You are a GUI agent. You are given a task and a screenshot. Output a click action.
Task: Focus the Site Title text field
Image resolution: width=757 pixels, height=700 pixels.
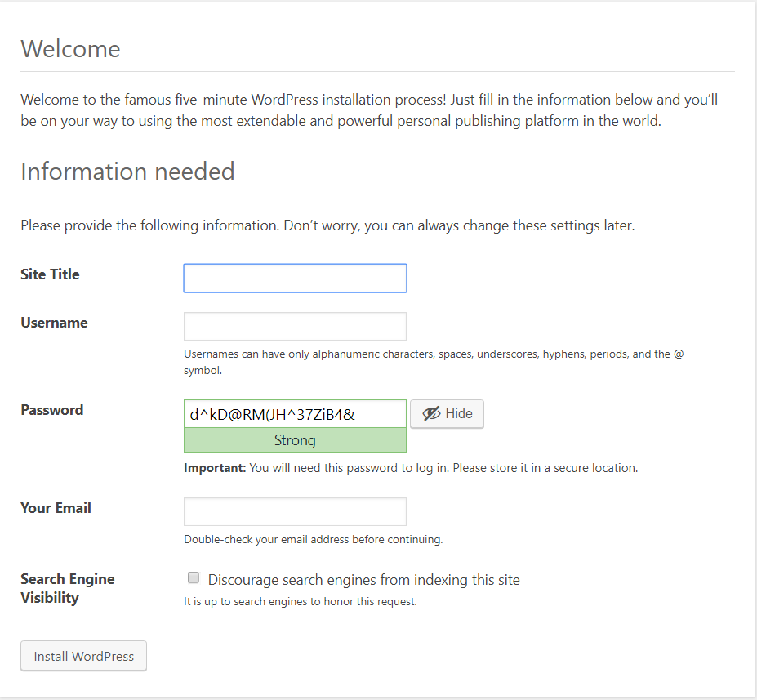point(295,279)
